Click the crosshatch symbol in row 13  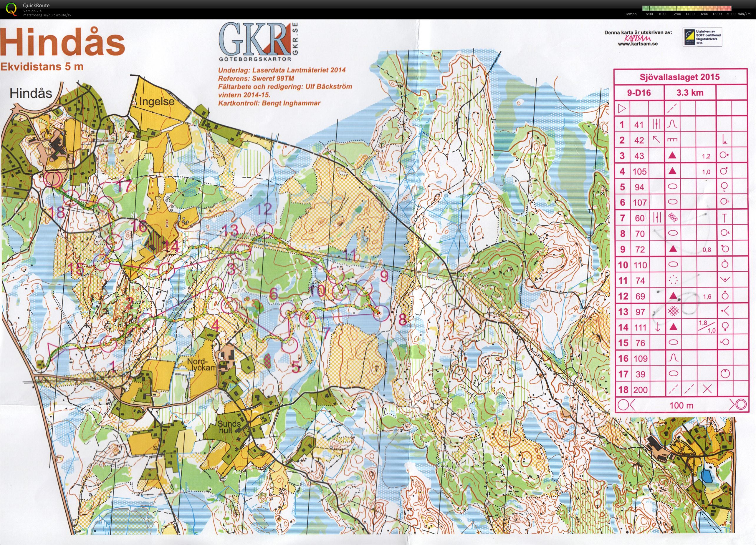point(673,311)
